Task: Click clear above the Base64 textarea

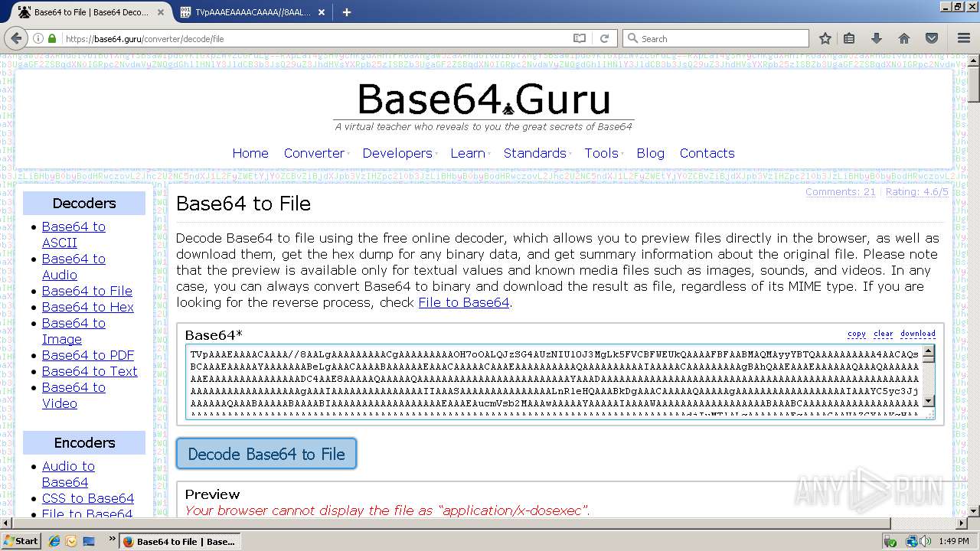Action: coord(884,334)
